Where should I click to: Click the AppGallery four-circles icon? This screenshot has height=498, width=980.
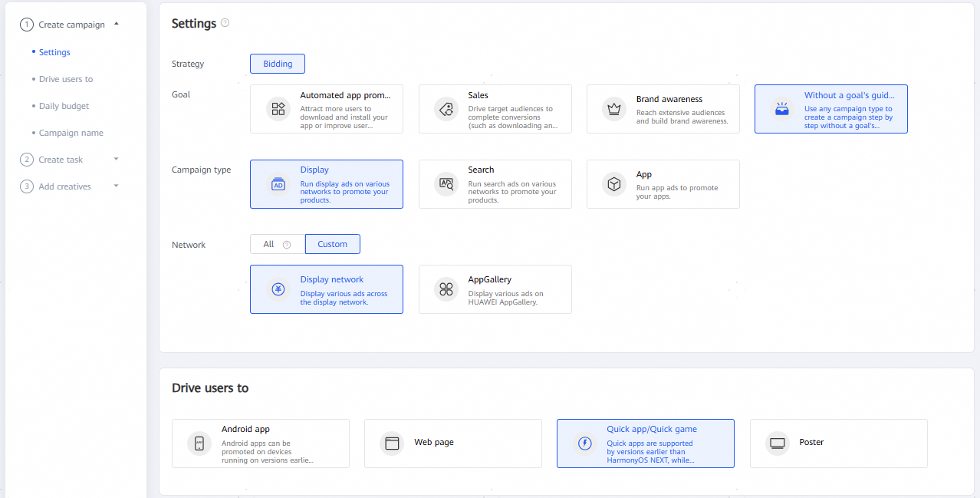coord(446,289)
